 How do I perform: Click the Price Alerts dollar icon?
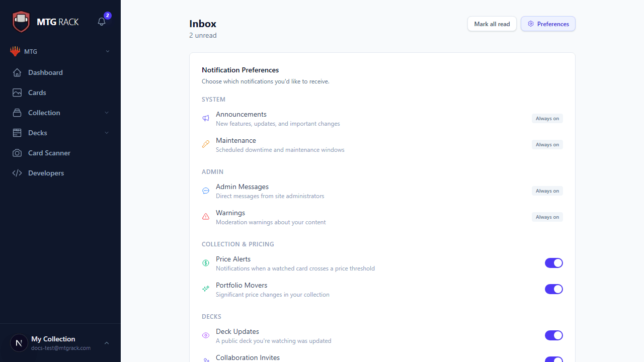(205, 263)
